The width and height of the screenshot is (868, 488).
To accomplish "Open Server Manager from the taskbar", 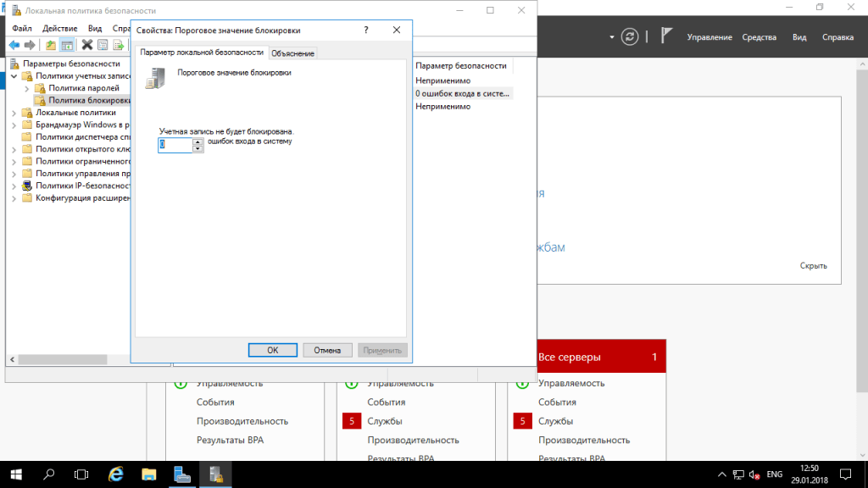I will click(x=181, y=474).
